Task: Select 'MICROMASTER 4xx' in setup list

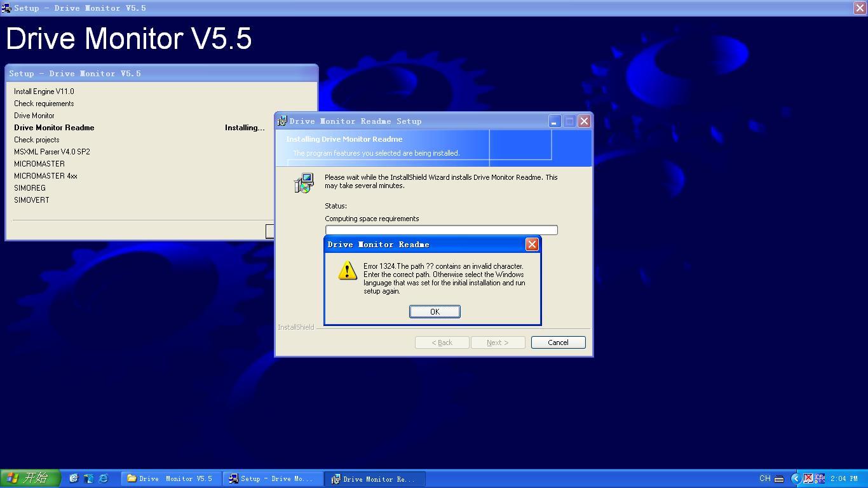Action: click(46, 176)
